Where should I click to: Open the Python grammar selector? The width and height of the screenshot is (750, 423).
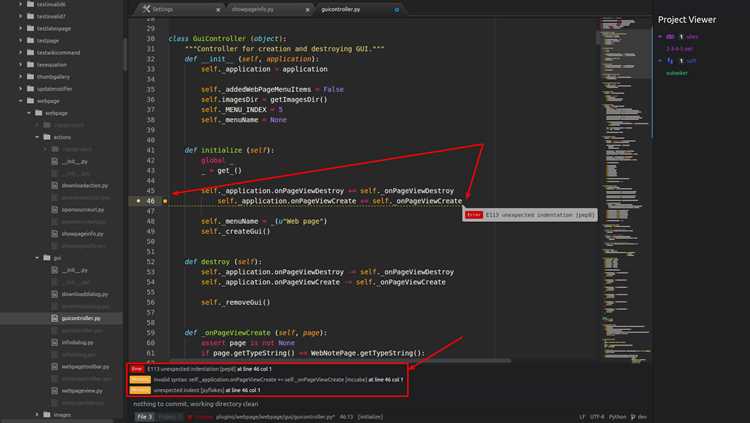pos(618,417)
